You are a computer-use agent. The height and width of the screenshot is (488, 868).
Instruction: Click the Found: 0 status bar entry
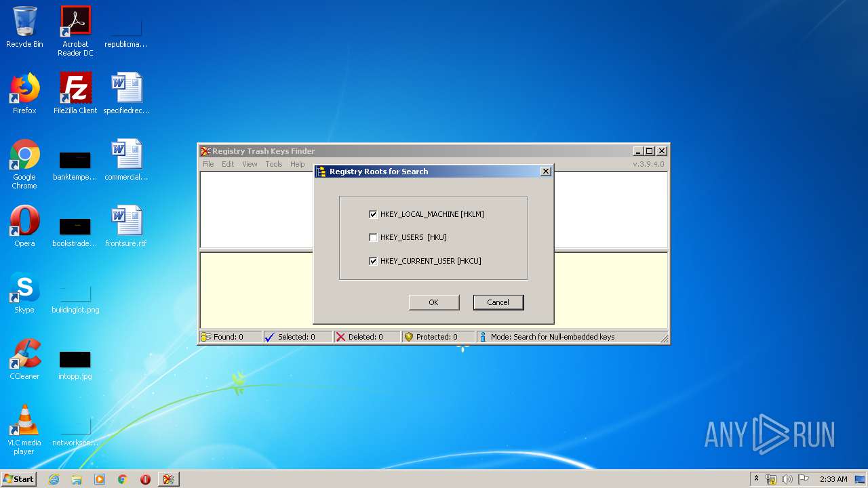click(230, 337)
